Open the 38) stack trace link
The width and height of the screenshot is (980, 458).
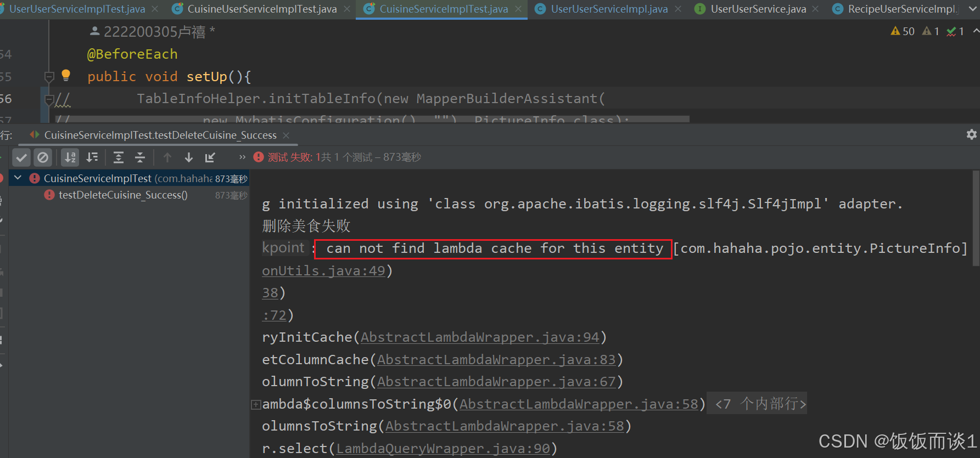[x=270, y=293]
